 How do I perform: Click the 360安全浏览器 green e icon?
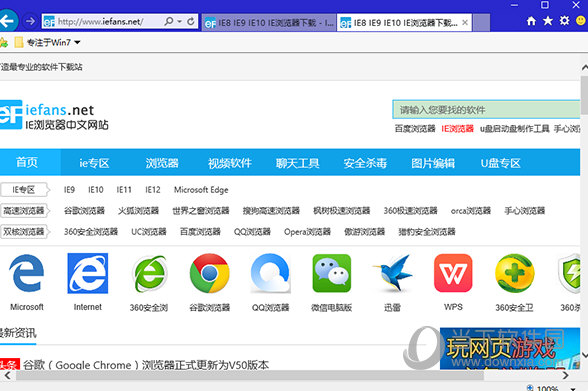[149, 274]
